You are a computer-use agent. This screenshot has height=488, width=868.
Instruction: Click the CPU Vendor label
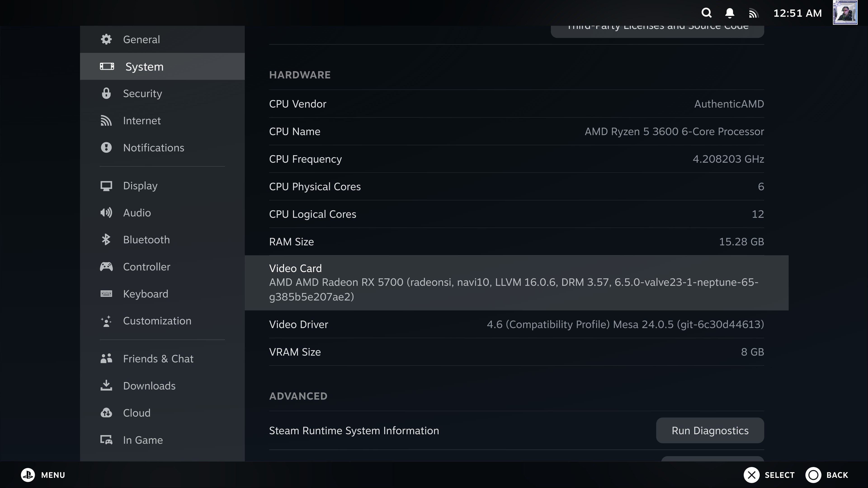point(297,104)
